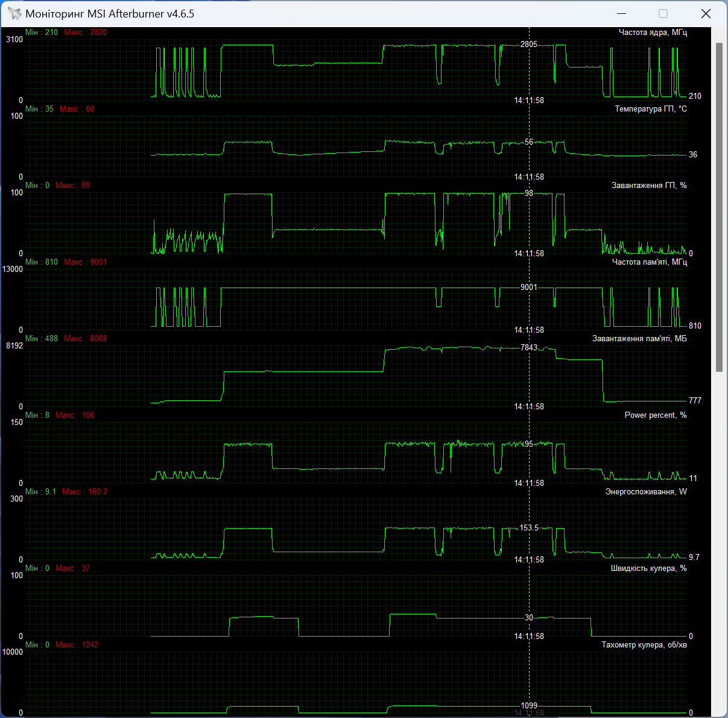The image size is (728, 718).
Task: Click the 'Завантаження ГП, %' graph title
Action: pyautogui.click(x=649, y=185)
